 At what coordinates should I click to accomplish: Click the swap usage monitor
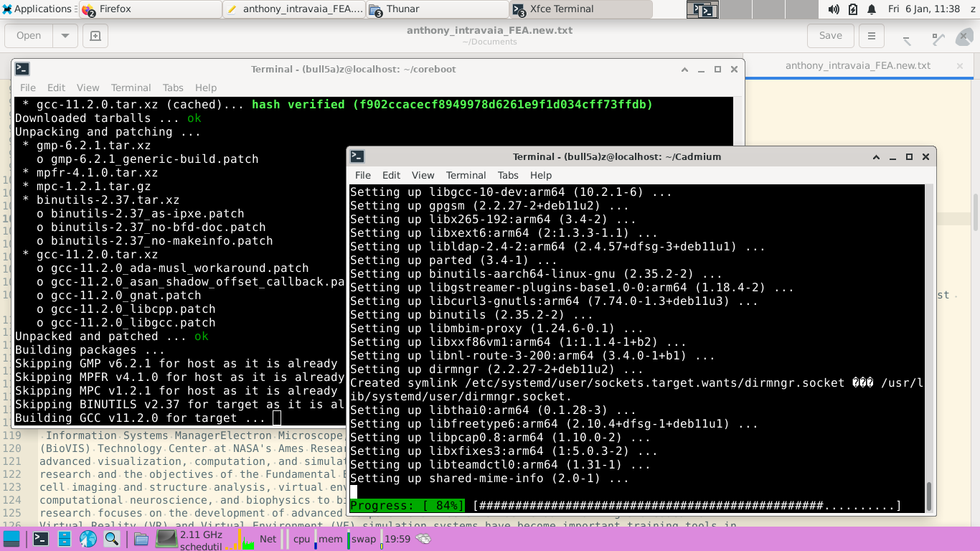[x=362, y=539]
